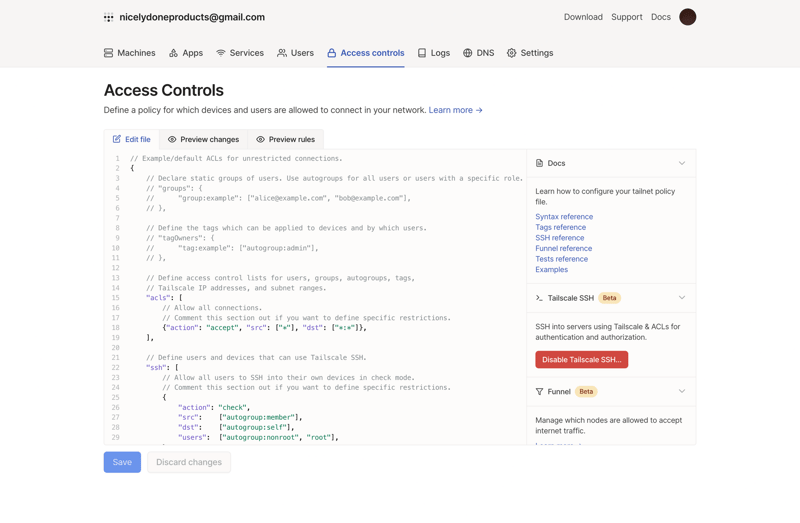The image size is (800, 523).
Task: Place cursor on the "acls": [ line
Action: pyautogui.click(x=164, y=298)
